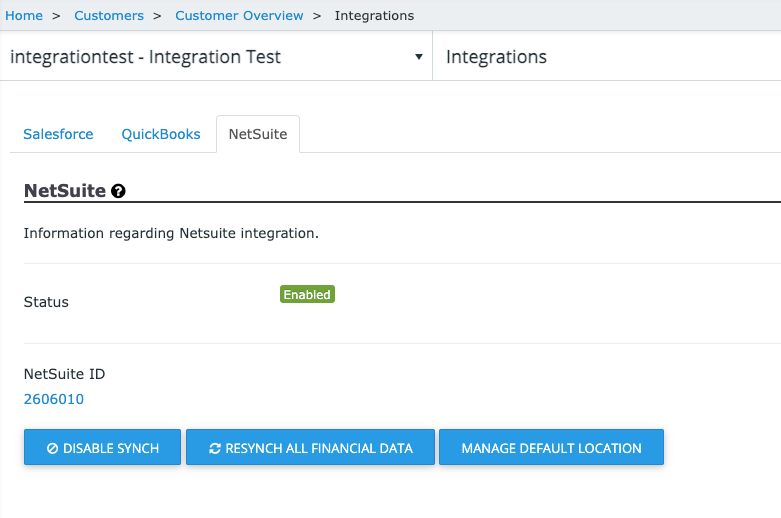Open the Customers breadcrumb link
The height and width of the screenshot is (518, 781).
pos(109,15)
